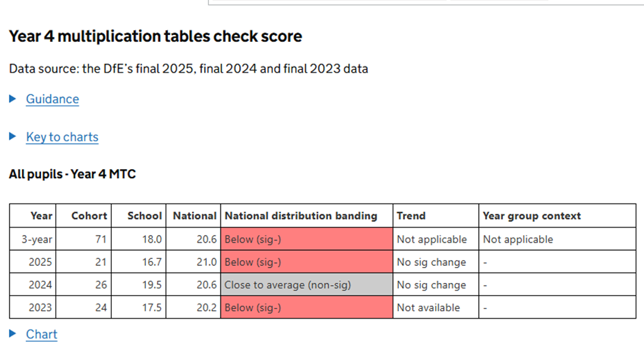This screenshot has width=644, height=359.
Task: Click the Year 4 multiplication tables heading
Action: (x=156, y=36)
